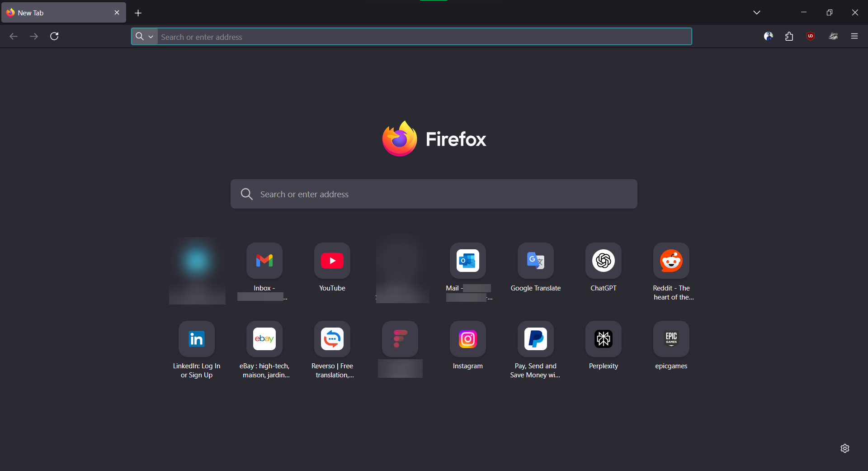The width and height of the screenshot is (868, 471).
Task: Open the Firefox account profile icon
Action: (x=769, y=36)
